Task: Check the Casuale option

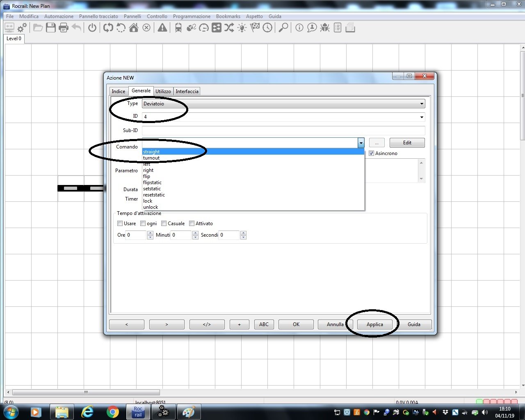Action: click(x=164, y=224)
